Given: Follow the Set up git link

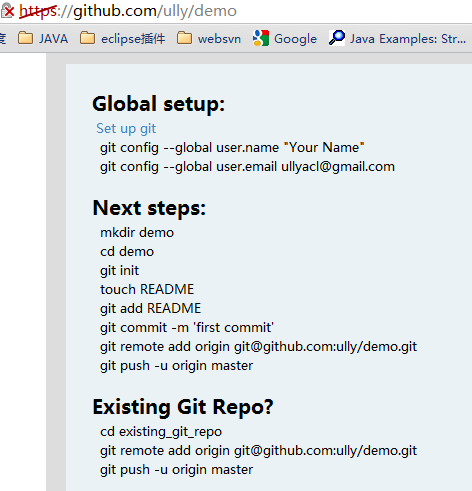Looking at the screenshot, I should [126, 128].
